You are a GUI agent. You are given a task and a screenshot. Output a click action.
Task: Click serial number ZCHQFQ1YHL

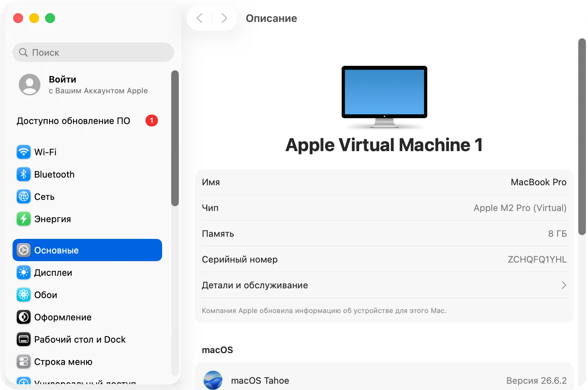(x=537, y=259)
